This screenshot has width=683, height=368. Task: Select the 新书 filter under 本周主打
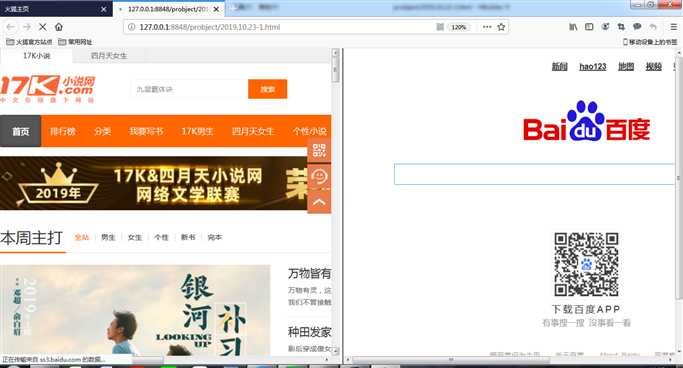188,237
